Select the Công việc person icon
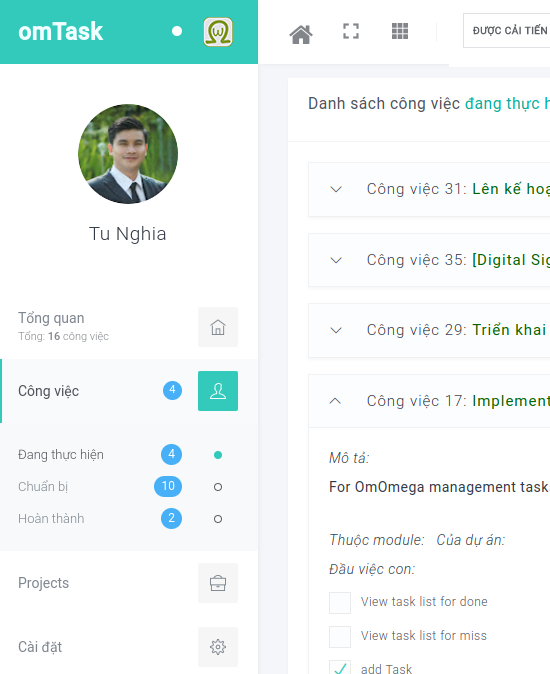550x674 pixels. point(218,391)
